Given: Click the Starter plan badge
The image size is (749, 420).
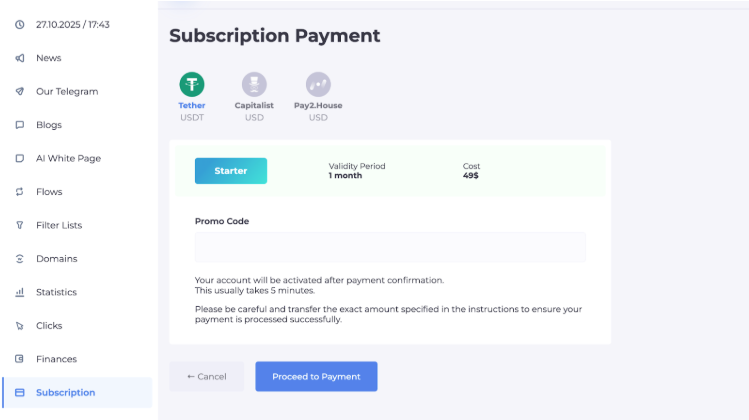Looking at the screenshot, I should (231, 171).
